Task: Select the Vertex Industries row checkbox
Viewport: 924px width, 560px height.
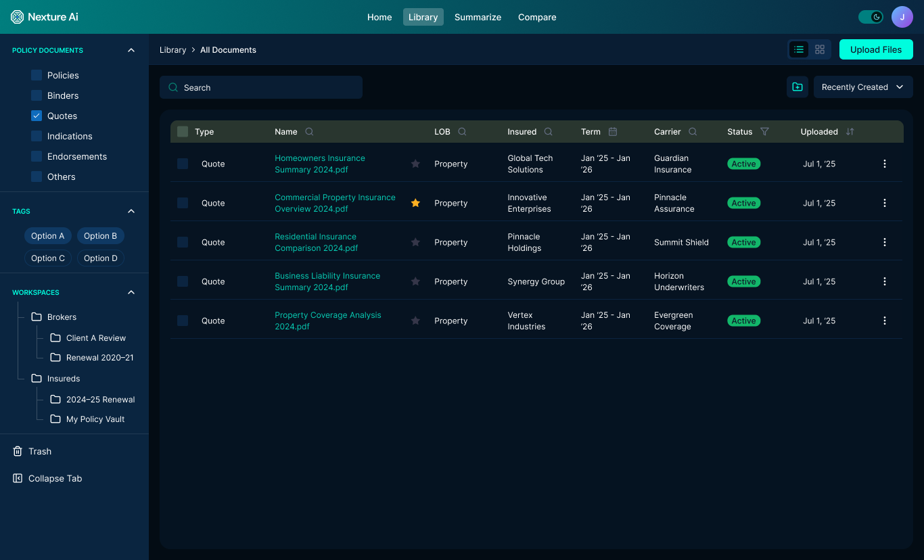Action: (183, 321)
